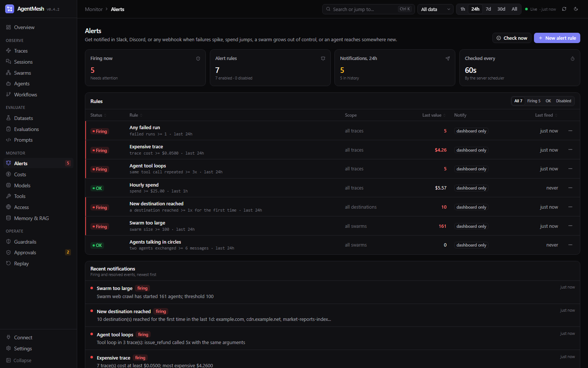
Task: Open the Replay sidebar icon
Action: pyautogui.click(x=8, y=263)
